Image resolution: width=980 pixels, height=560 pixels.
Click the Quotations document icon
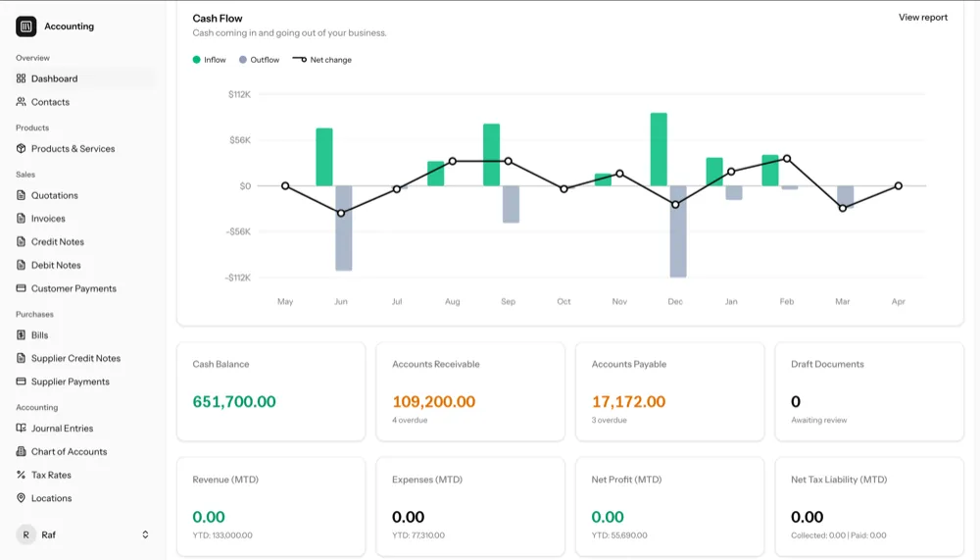pyautogui.click(x=22, y=195)
